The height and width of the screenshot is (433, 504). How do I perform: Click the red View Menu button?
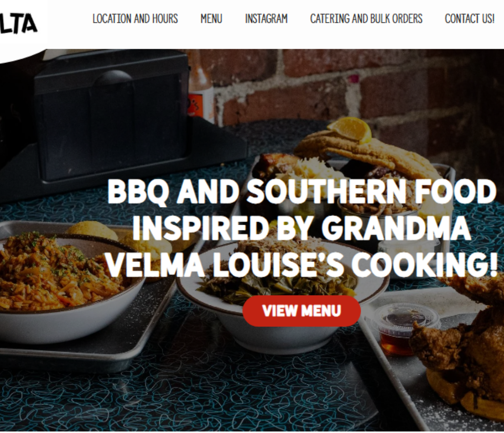tap(302, 311)
